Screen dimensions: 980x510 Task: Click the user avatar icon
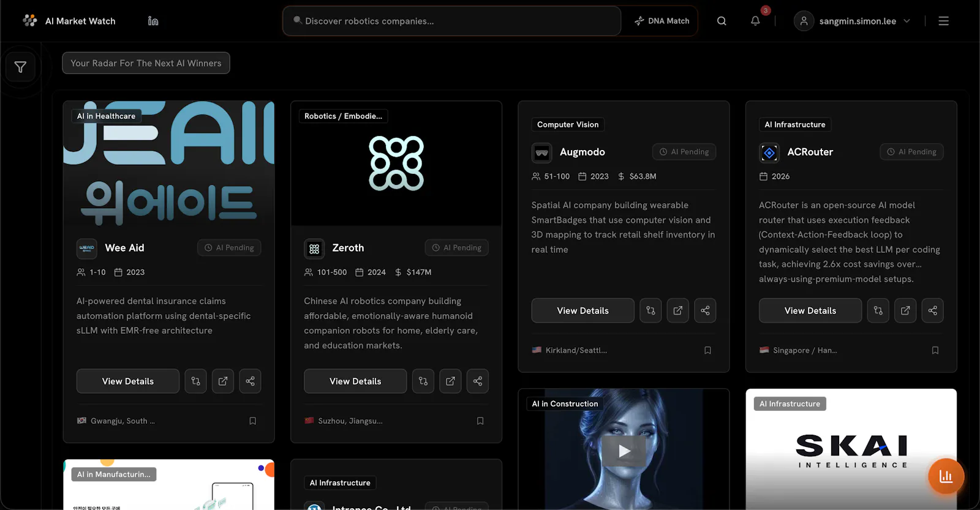804,21
